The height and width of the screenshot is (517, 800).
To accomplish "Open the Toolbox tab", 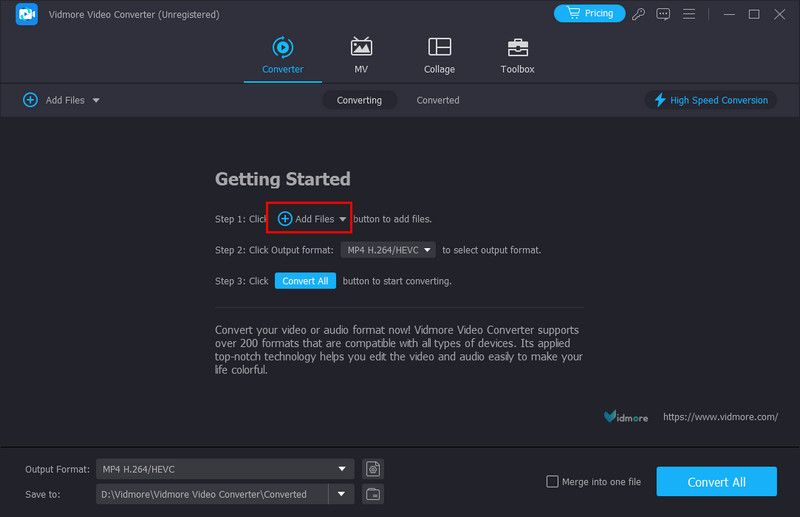I will coord(517,55).
